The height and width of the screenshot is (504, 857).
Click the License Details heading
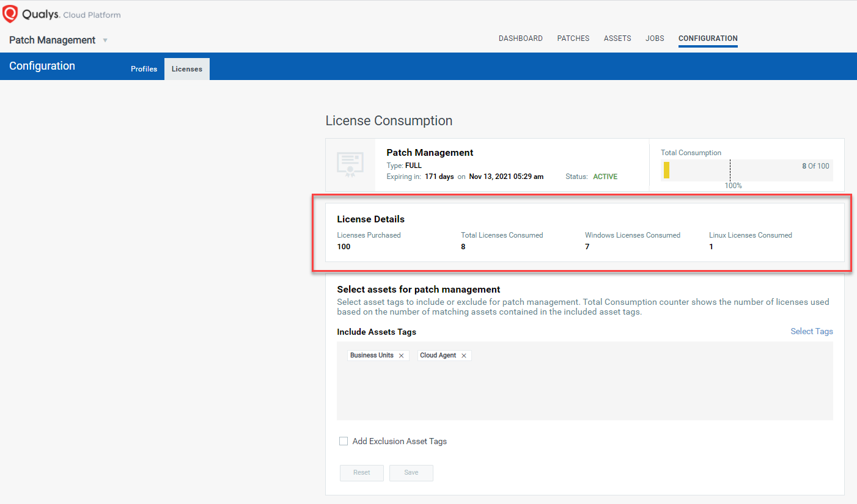371,219
